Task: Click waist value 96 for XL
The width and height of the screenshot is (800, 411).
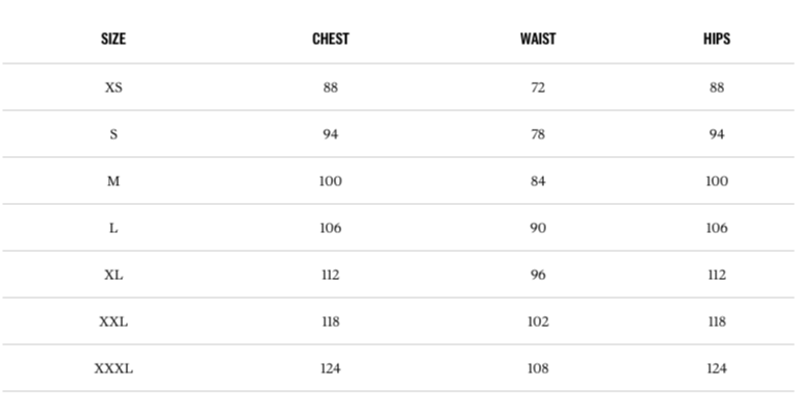Action: (x=538, y=275)
